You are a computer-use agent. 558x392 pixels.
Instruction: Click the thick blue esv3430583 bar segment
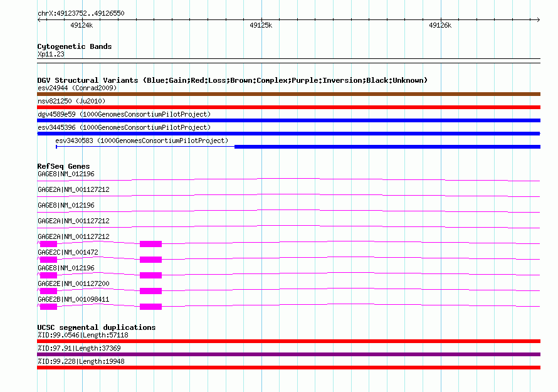click(387, 147)
